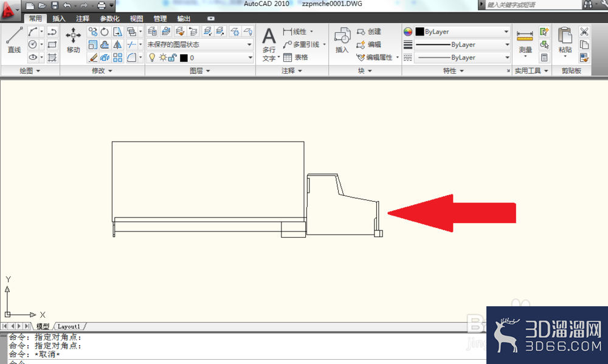Click the Multileader (多重引线) button

tap(302, 44)
